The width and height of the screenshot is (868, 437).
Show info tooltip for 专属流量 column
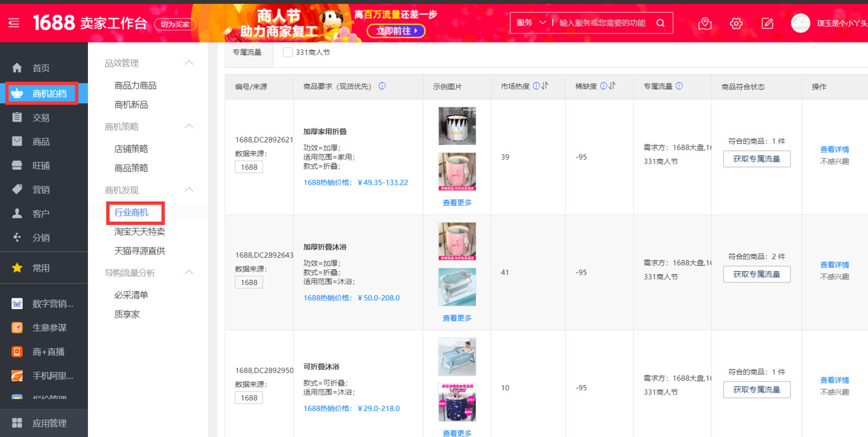tap(679, 86)
